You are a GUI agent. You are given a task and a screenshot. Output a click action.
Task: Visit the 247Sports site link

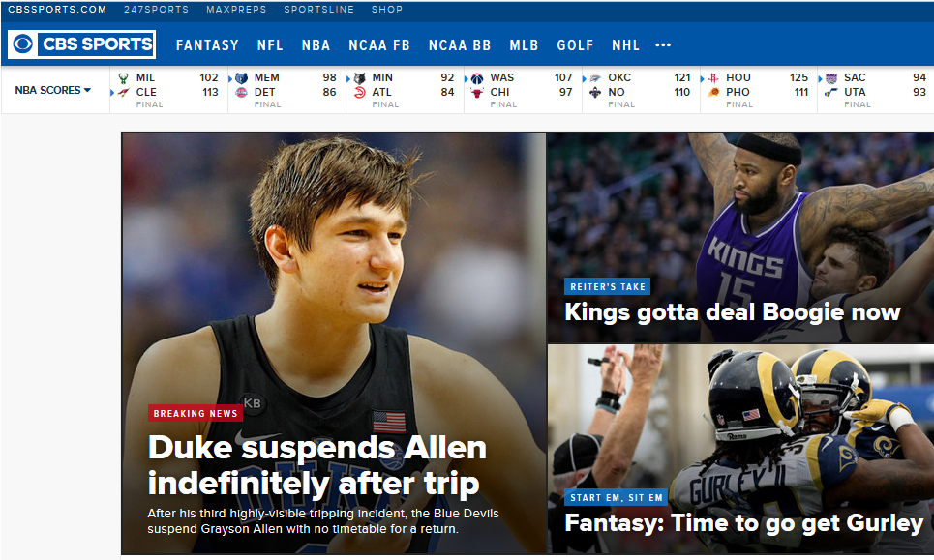[156, 10]
